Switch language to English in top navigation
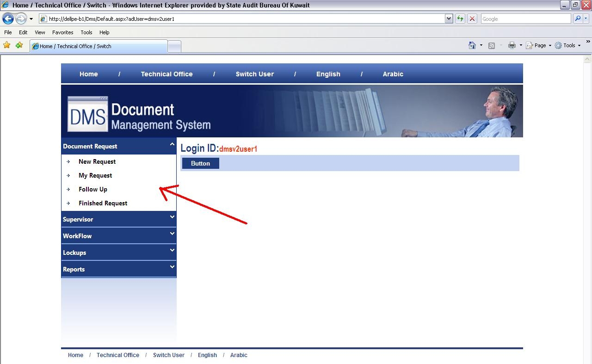Viewport: 592px width, 364px height. pos(328,74)
